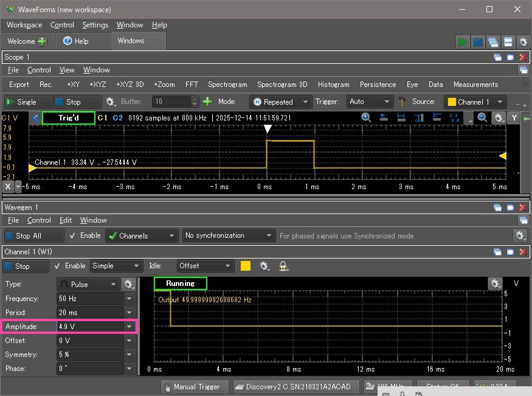The image size is (532, 396).
Task: Open the Settings menu in the menu bar
Action: pos(95,25)
